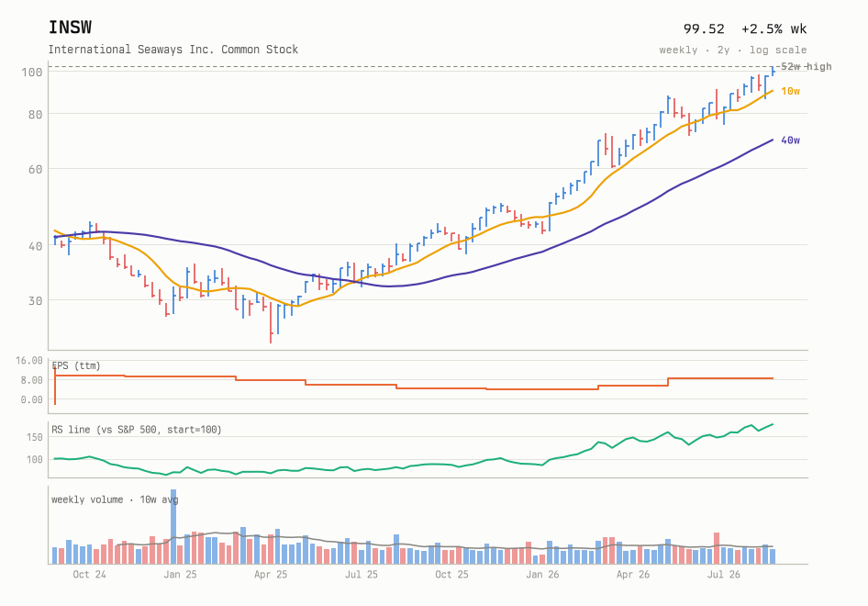This screenshot has height=606, width=868.
Task: Click the Jul 25 date axis label
Action: coord(361,575)
